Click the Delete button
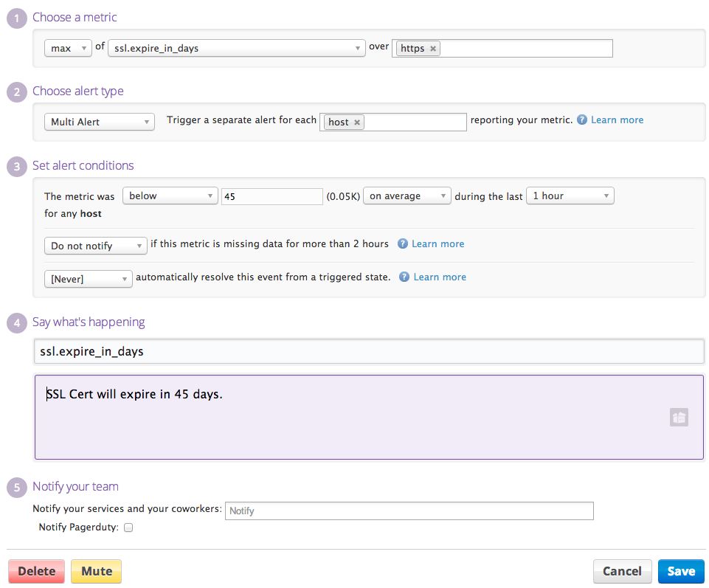The image size is (709, 588). [37, 571]
